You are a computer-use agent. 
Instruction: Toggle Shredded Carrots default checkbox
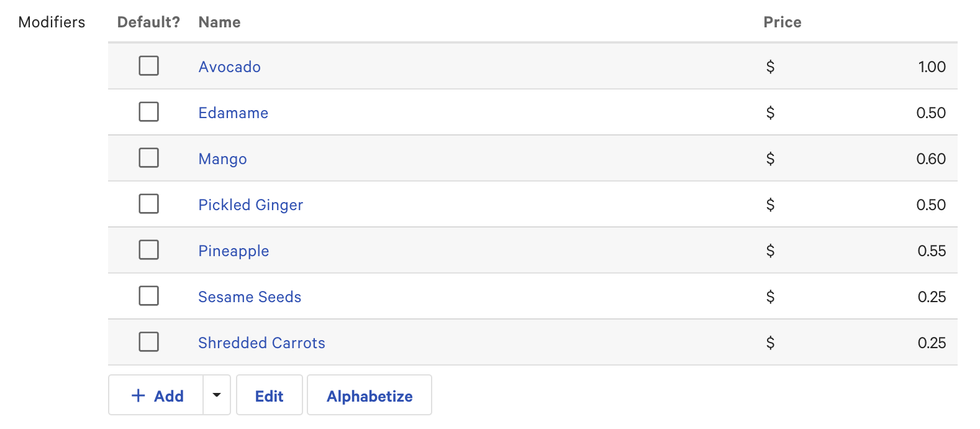148,342
